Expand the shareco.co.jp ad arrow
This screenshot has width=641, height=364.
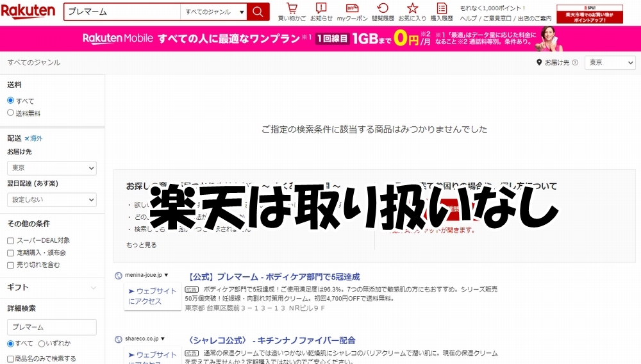click(x=163, y=339)
